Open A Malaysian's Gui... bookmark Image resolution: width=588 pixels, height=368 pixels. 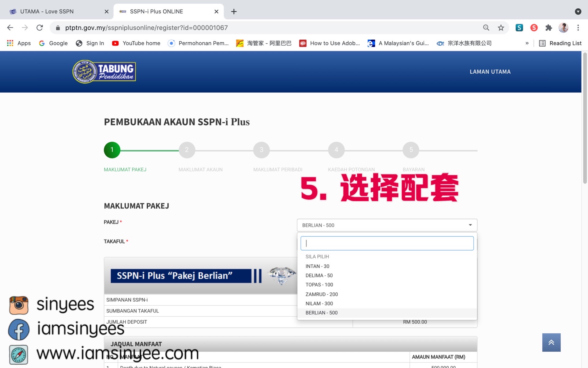pos(398,43)
